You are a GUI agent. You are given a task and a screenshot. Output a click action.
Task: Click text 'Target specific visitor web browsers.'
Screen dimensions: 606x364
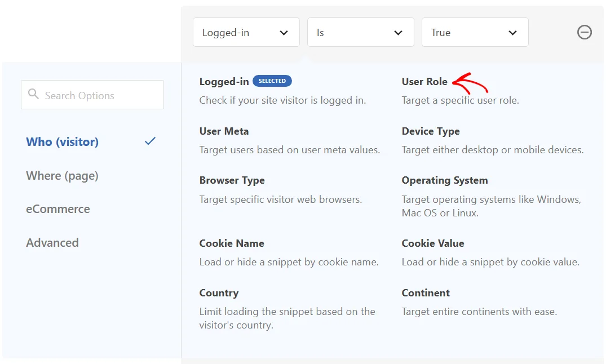[281, 199]
